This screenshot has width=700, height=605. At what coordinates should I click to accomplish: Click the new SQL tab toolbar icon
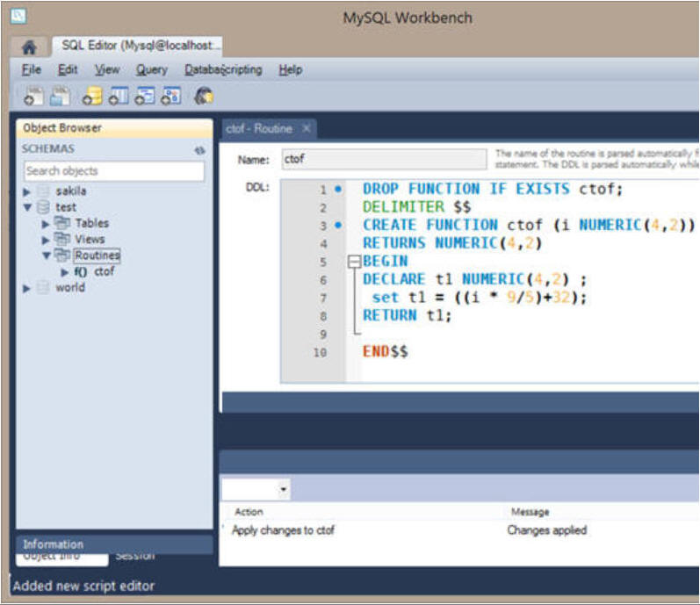tap(34, 96)
